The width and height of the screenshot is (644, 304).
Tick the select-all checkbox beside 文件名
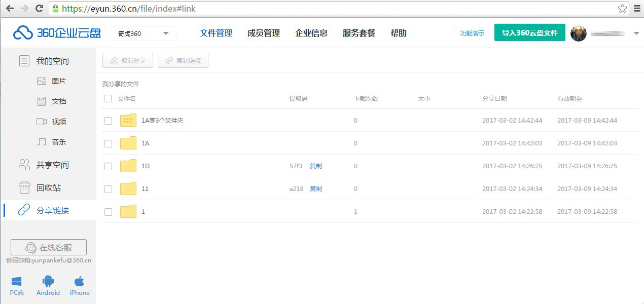point(108,98)
